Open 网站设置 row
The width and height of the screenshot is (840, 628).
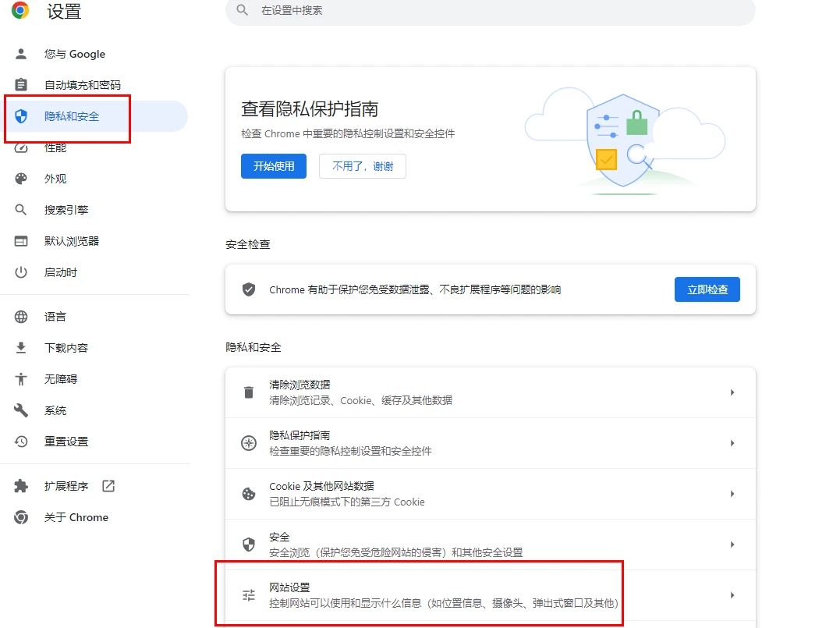coord(490,594)
